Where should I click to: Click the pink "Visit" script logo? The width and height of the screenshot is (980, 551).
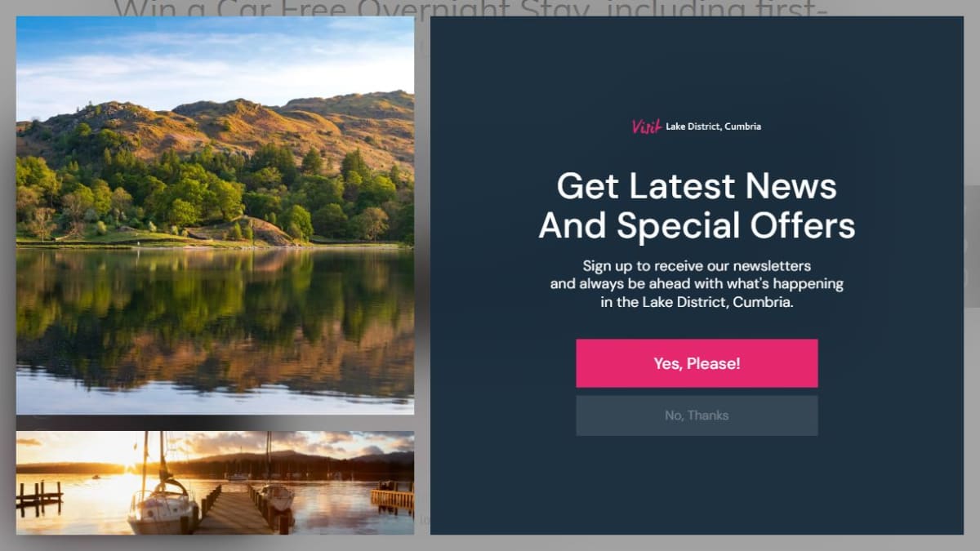(646, 127)
